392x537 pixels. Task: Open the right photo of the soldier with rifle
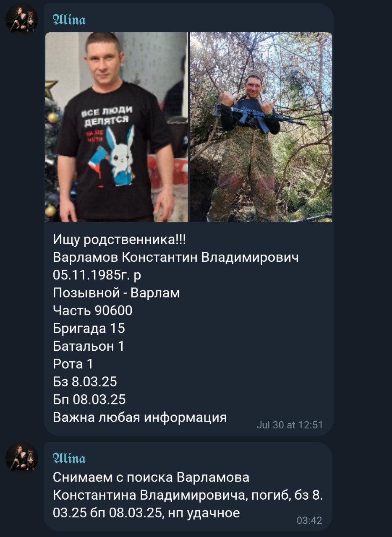pos(261,127)
